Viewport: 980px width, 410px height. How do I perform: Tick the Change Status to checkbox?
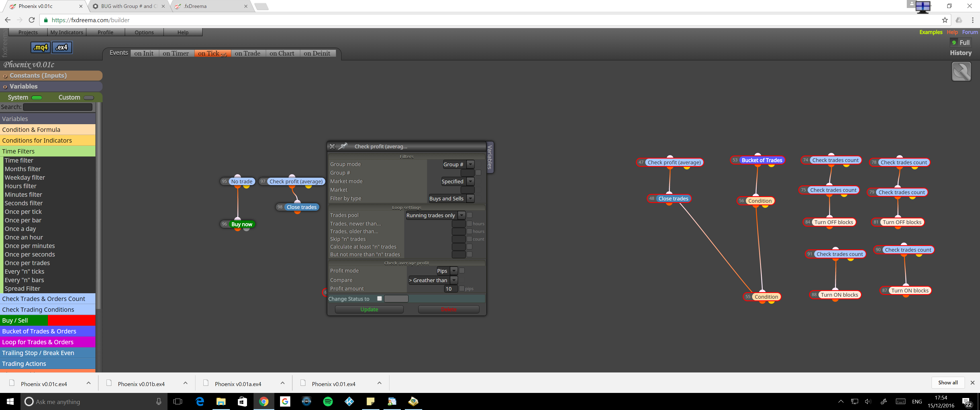click(x=379, y=299)
